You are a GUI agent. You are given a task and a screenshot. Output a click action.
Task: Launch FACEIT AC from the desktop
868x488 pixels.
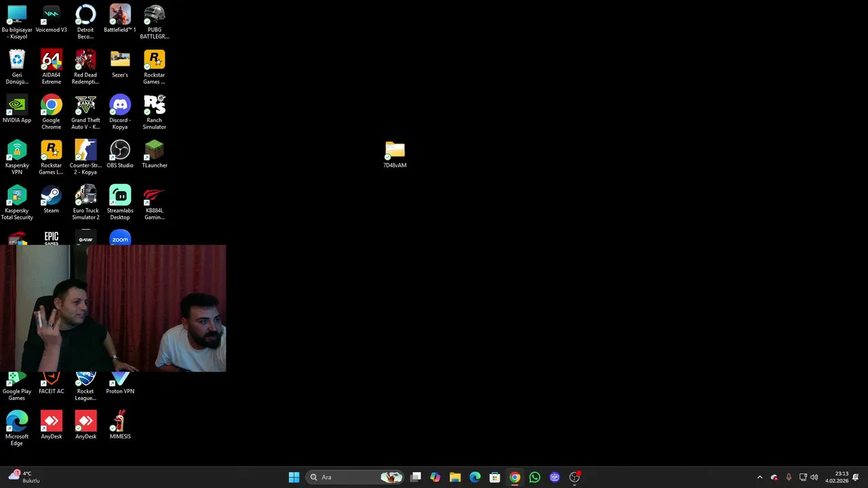(x=51, y=384)
